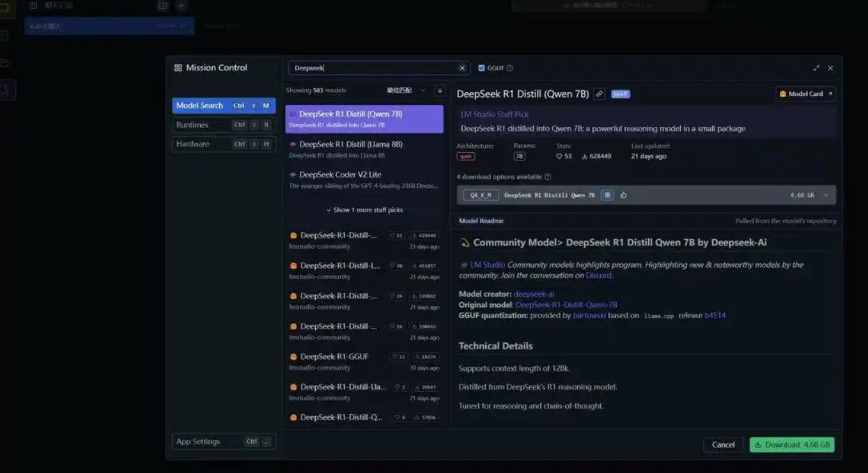
Task: Select DeepSeek Coder V2 Lite result
Action: coord(364,179)
